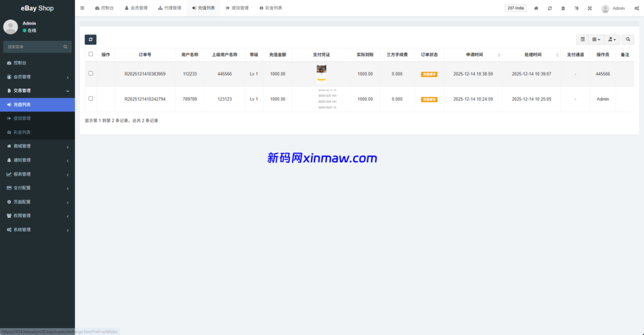Image resolution: width=644 pixels, height=335 pixels.
Task: Click process time 2025-12-14 10:25:05
Action: point(531,99)
